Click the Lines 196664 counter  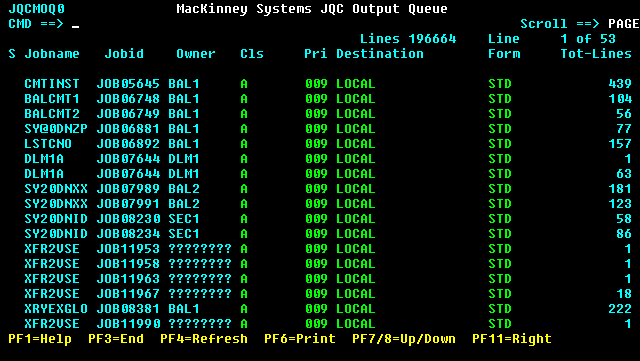(x=408, y=39)
